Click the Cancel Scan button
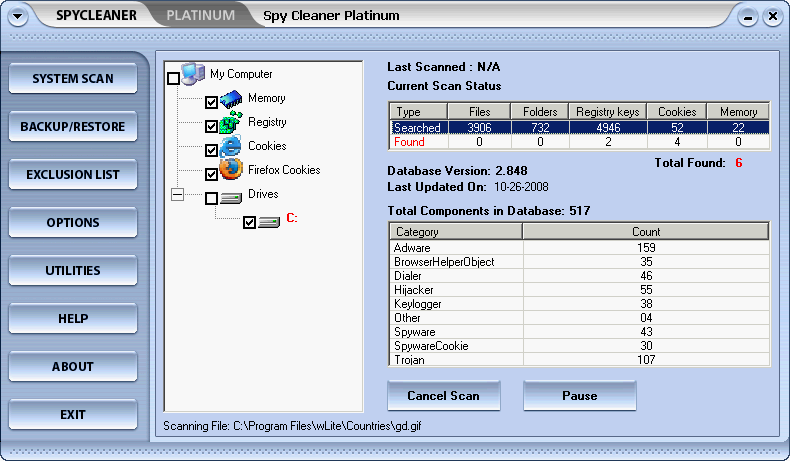Viewport: 790px width, 461px height. click(443, 396)
